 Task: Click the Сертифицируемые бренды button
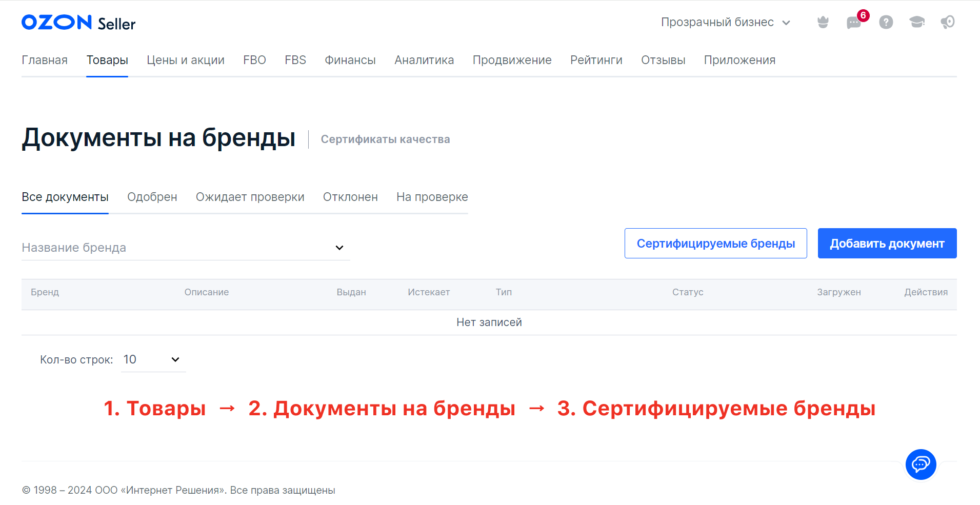pos(716,244)
